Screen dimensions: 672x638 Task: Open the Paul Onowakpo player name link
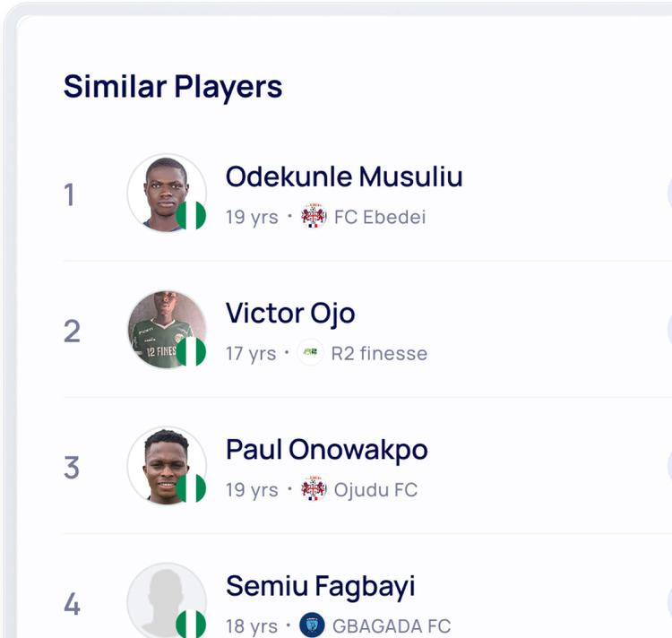[x=327, y=449]
